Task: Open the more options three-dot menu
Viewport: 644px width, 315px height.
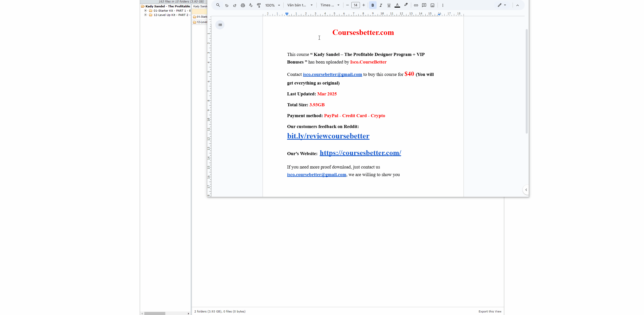Action: tap(443, 5)
